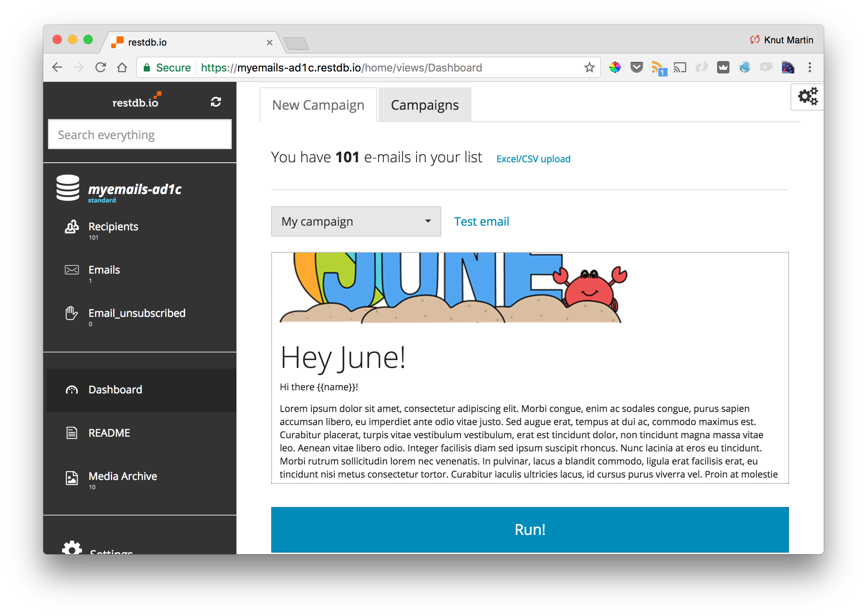Close the restdb.io browser tab

(270, 43)
